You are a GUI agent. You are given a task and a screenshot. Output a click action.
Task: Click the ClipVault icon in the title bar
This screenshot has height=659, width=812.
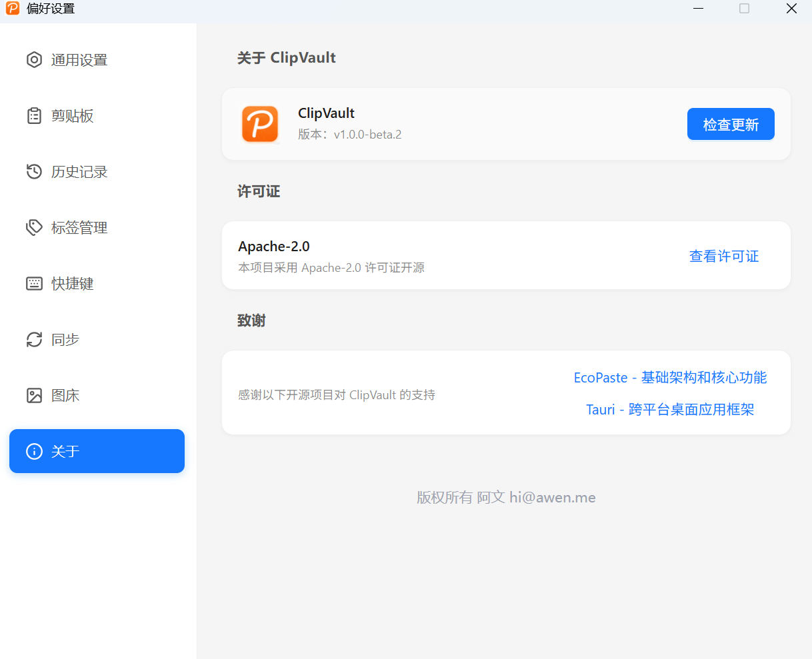[12, 9]
